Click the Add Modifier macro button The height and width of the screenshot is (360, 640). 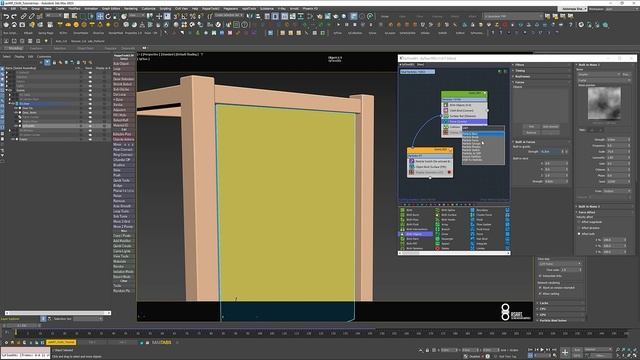point(123,241)
